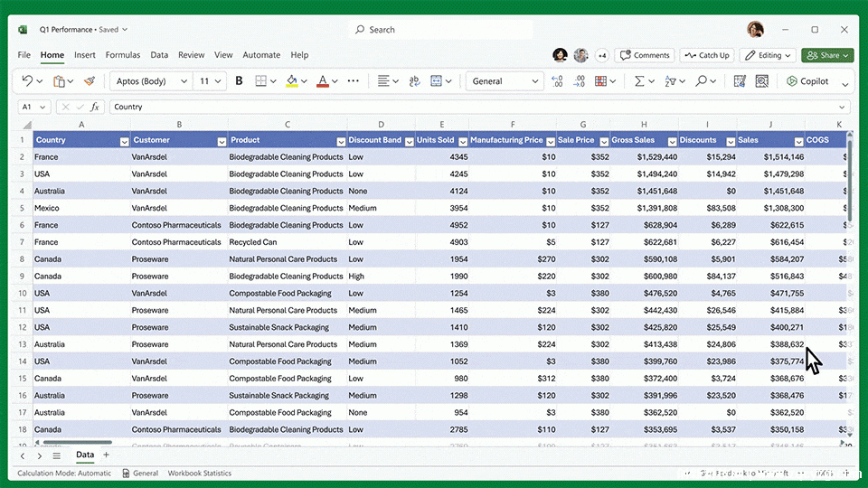Screen dimensions: 868x488
Task: Click the Find magnifier icon
Action: tap(702, 80)
